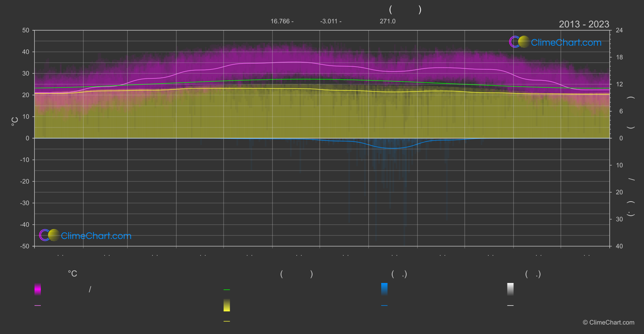Screen dimensions: 644x334
Task: Select the '271.0' elevation value
Action: pos(388,21)
